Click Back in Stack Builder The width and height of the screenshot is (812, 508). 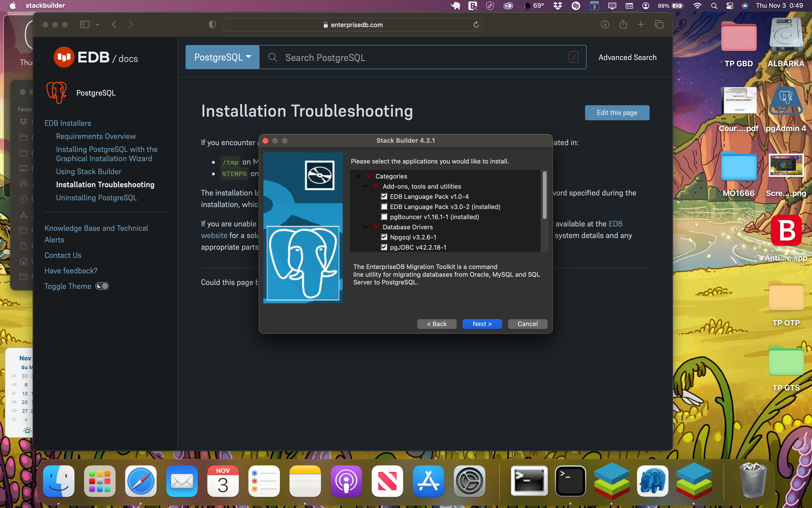coord(436,324)
